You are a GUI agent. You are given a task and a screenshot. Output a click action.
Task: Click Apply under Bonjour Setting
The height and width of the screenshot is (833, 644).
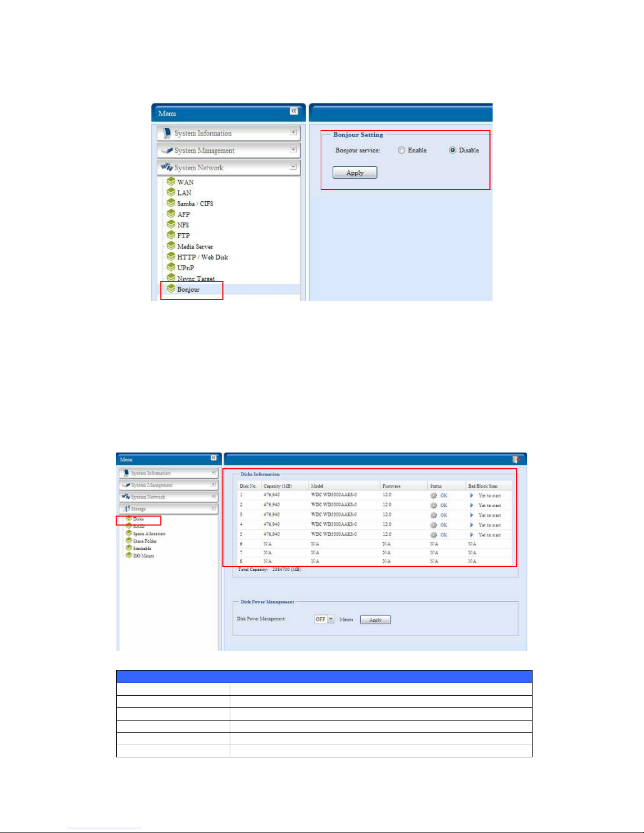(x=355, y=172)
